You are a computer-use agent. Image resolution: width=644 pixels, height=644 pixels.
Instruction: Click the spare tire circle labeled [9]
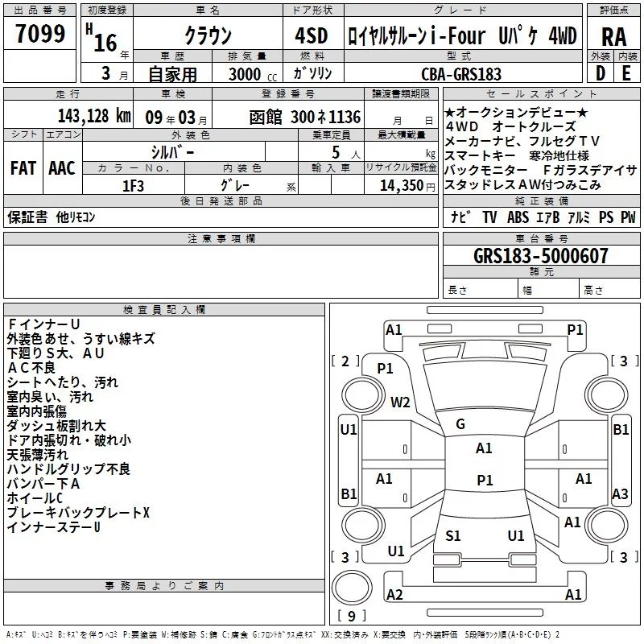pyautogui.click(x=352, y=588)
